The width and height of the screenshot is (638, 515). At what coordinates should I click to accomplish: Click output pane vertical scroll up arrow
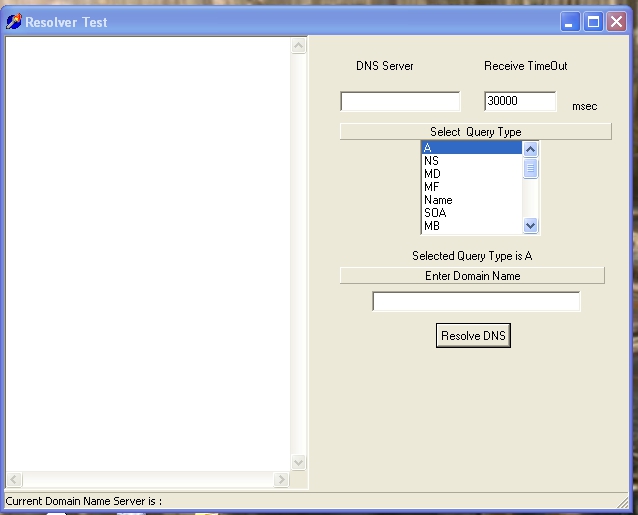pos(298,46)
